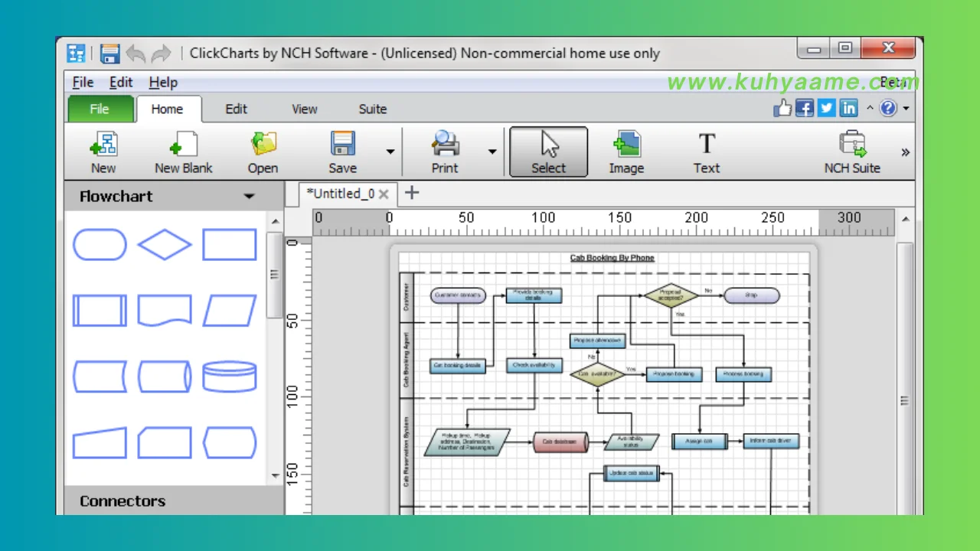
Task: Share via the Facebook icon
Action: (805, 108)
